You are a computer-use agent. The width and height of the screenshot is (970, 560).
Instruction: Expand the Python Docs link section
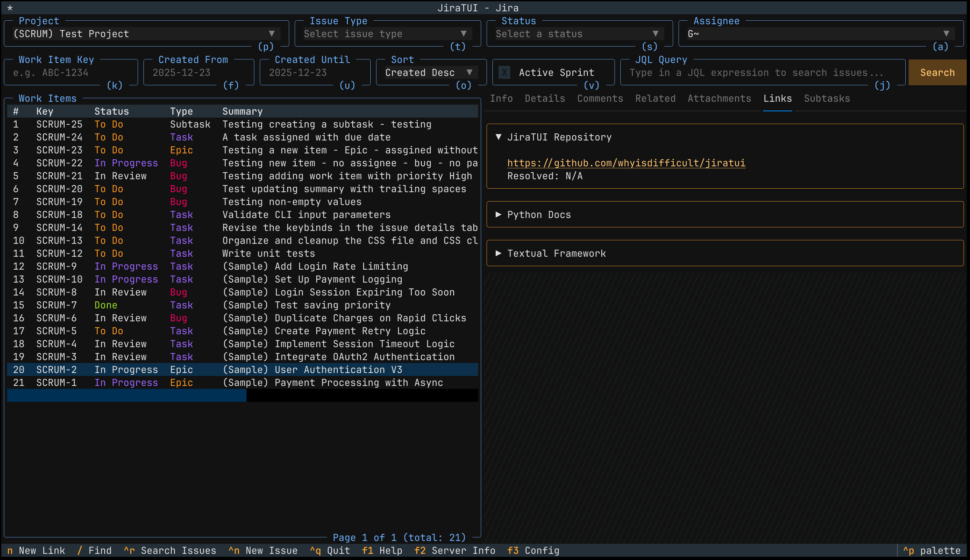[533, 215]
